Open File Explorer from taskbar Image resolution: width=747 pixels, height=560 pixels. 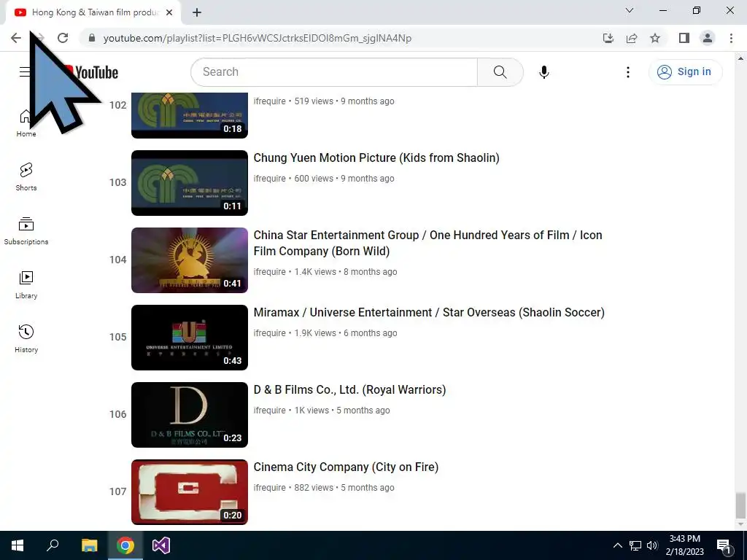(x=89, y=545)
